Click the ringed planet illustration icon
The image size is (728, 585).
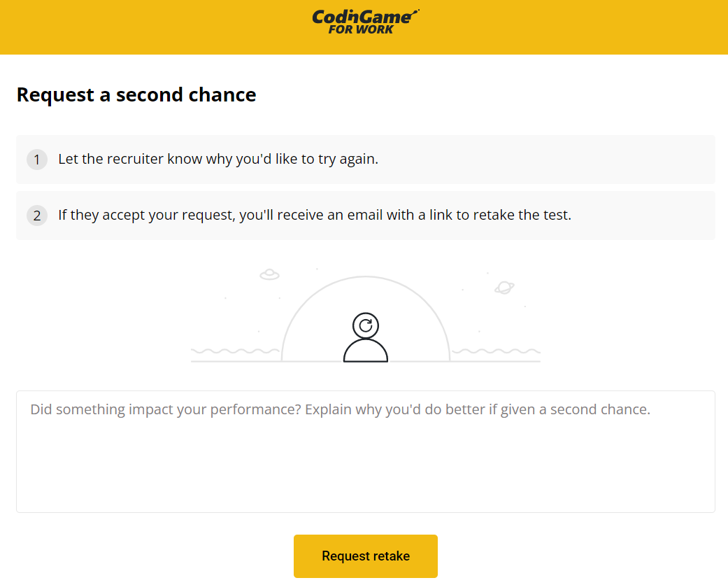504,287
